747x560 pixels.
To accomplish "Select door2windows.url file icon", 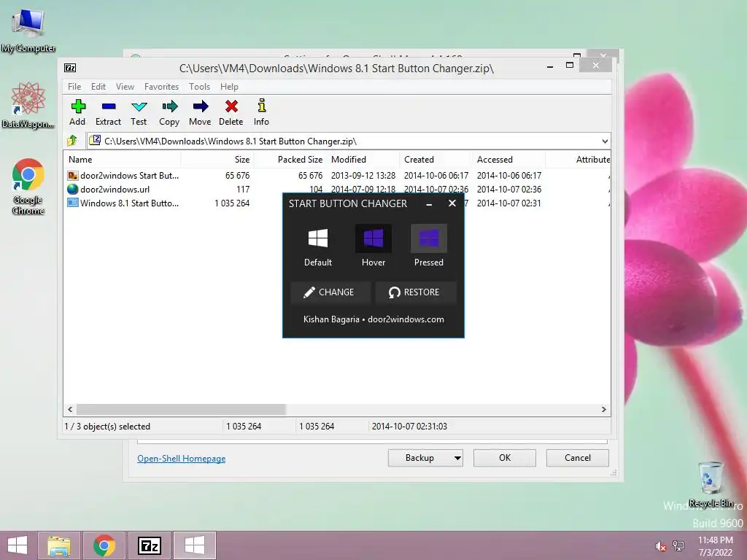I will (73, 190).
